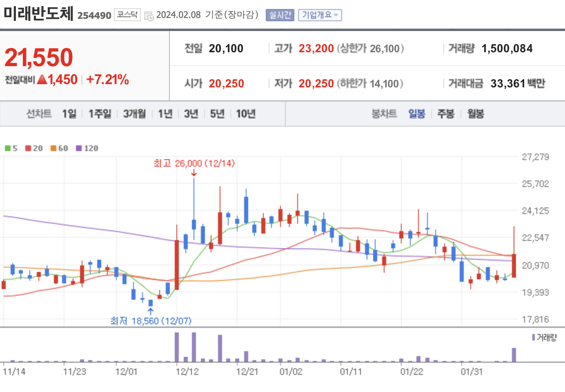Click the 선차트 label
This screenshot has height=392, width=565.
39,114
